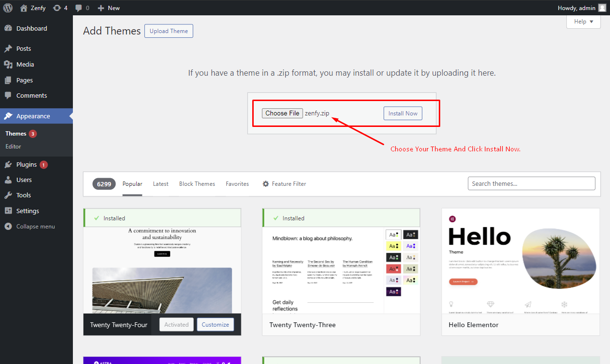Click the Twenty Twenty-Three theme name

coord(303,325)
